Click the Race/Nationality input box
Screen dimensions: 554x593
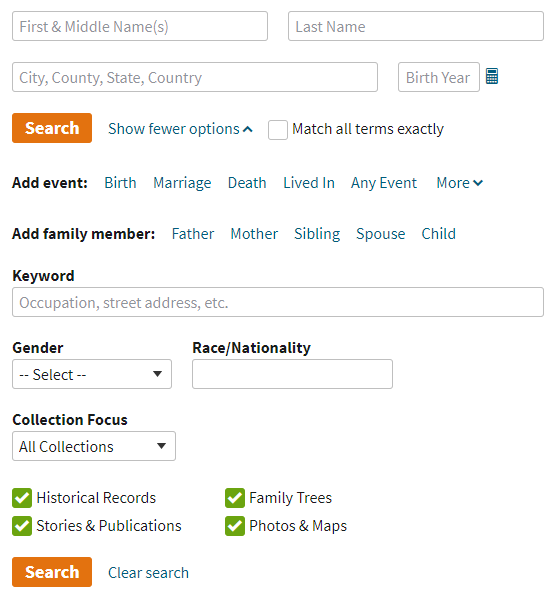click(x=292, y=374)
